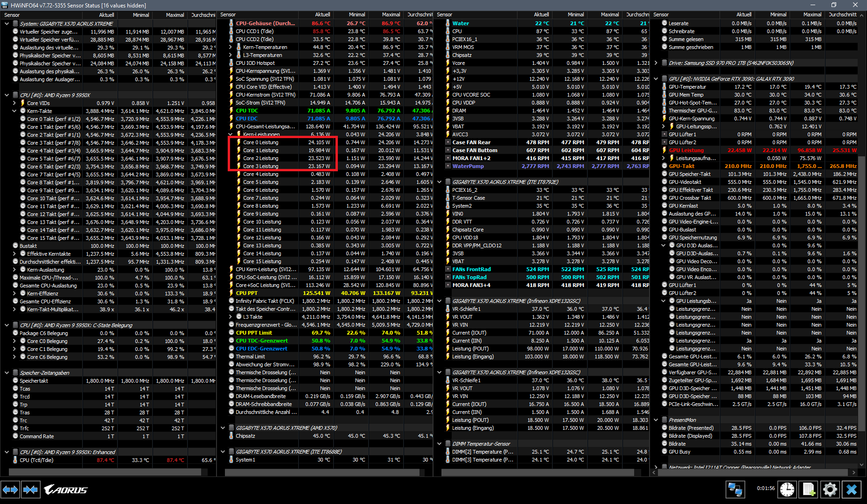This screenshot has width=867, height=504.
Task: Click thermometer icon beside DIMM[2] Temperature
Action: [x=447, y=452]
